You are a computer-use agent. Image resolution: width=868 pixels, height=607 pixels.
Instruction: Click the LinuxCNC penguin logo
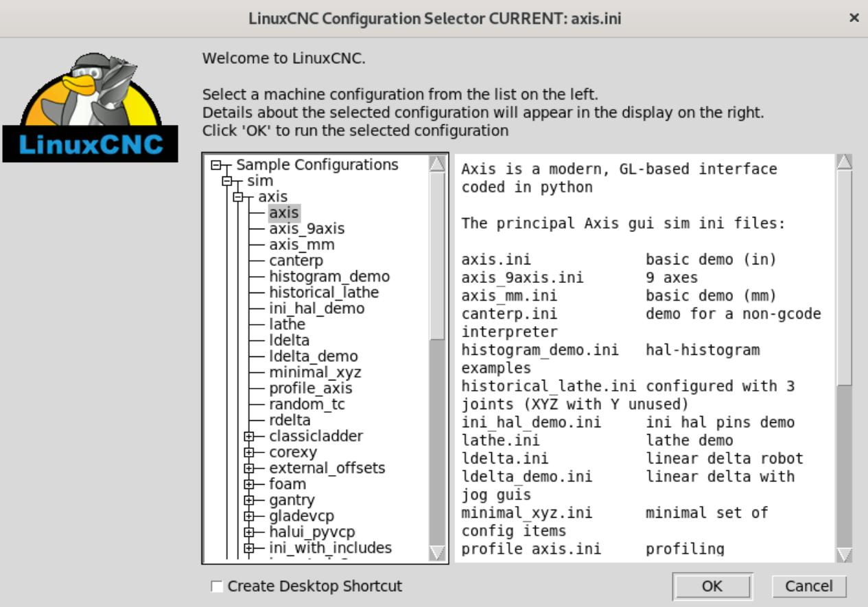point(91,106)
